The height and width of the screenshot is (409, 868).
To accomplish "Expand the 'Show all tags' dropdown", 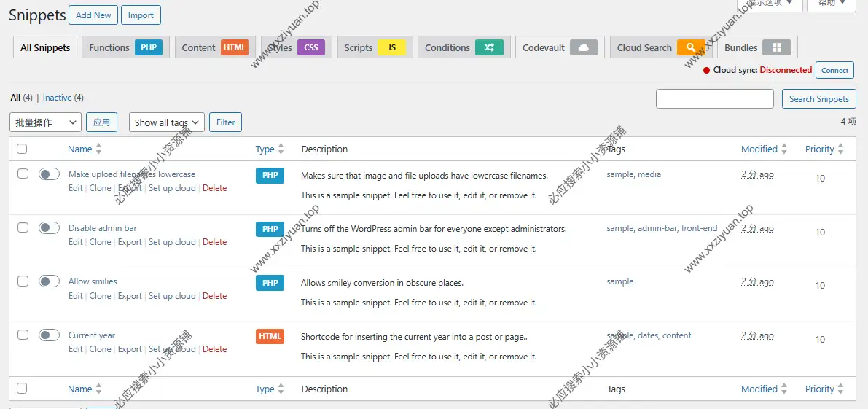I will [x=166, y=122].
